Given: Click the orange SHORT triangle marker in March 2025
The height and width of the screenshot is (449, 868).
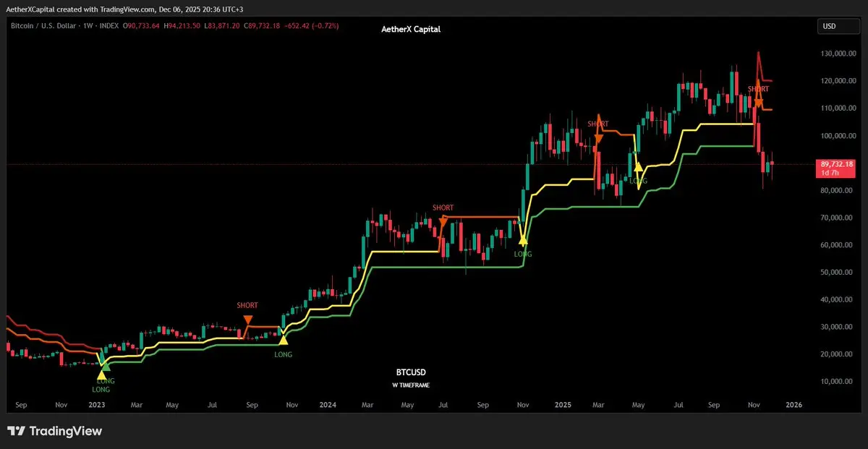Looking at the screenshot, I should click(598, 137).
